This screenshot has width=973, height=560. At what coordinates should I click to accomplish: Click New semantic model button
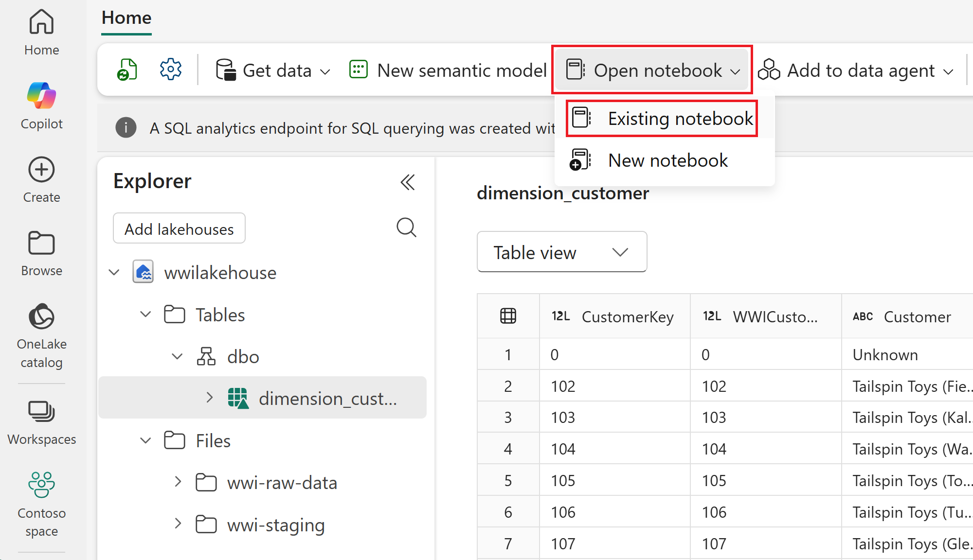(448, 70)
